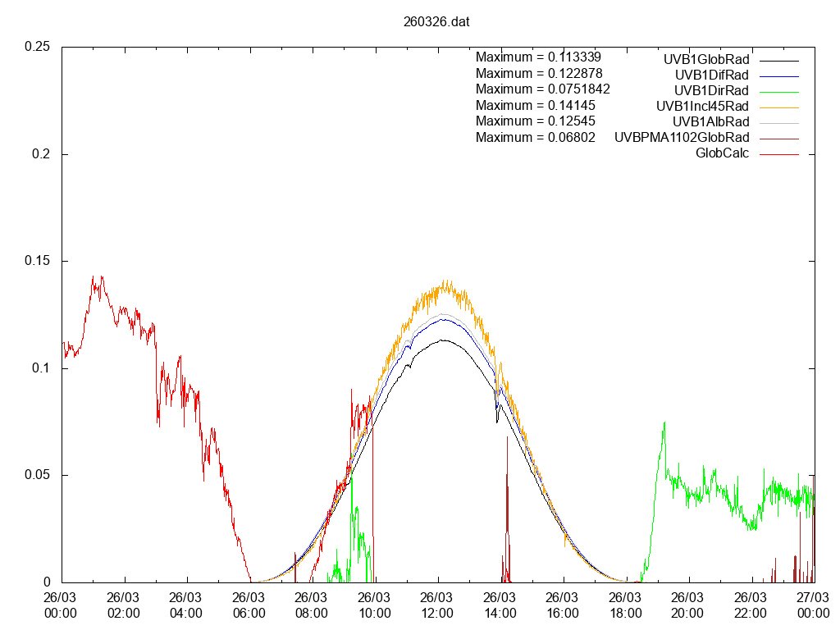Click the 27/03 00:00 x-axis tick label
Screen dimensions: 840x630
tap(813, 605)
